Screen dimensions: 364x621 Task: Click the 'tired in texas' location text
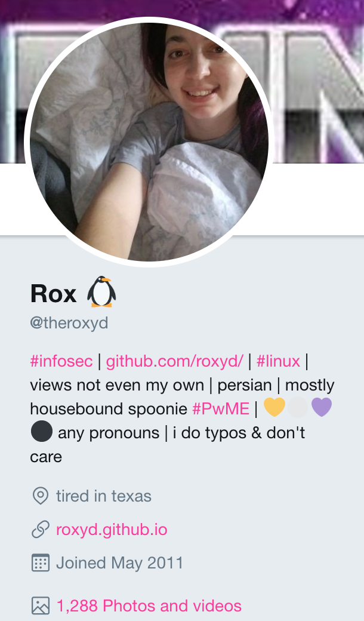104,496
